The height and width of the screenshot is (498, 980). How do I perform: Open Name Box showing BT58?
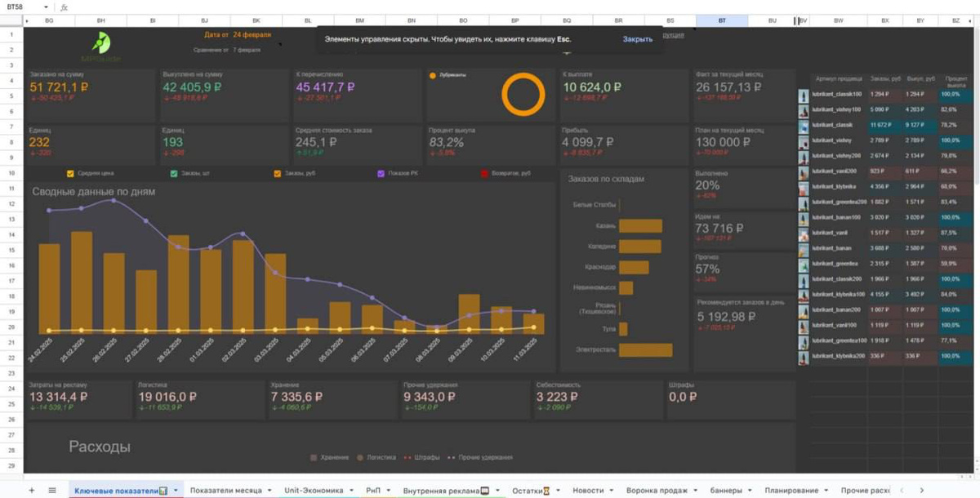[24, 7]
